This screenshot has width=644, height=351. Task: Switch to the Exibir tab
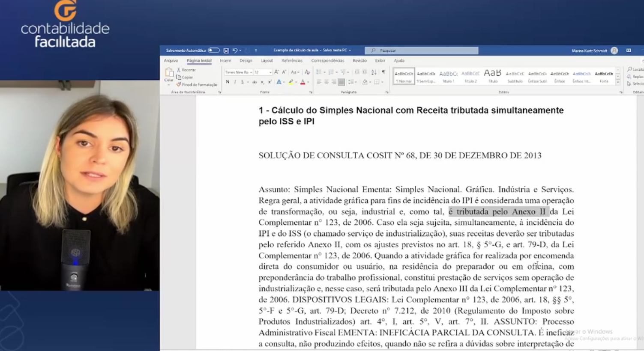(x=380, y=61)
